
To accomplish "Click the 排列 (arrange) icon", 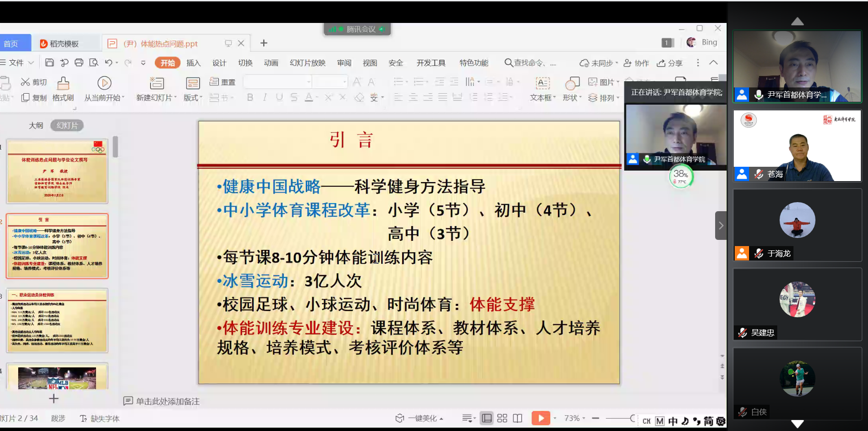I will coord(601,97).
